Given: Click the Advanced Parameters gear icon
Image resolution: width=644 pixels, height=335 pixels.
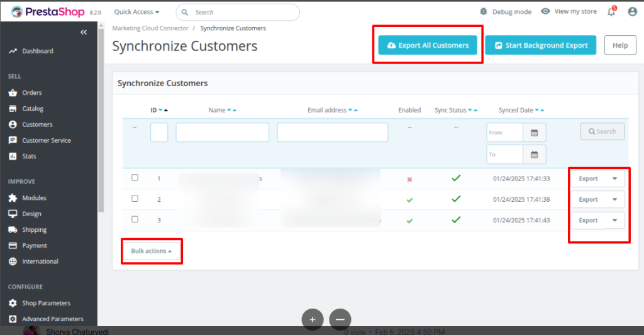Looking at the screenshot, I should 13,319.
